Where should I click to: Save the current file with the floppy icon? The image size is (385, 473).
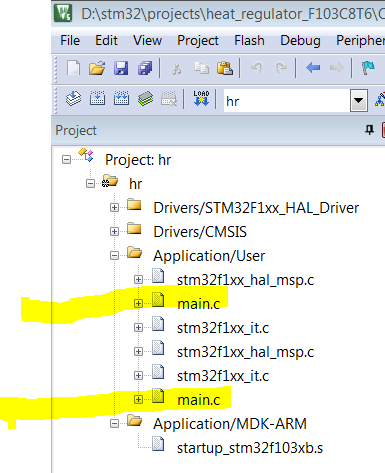pyautogui.click(x=121, y=68)
